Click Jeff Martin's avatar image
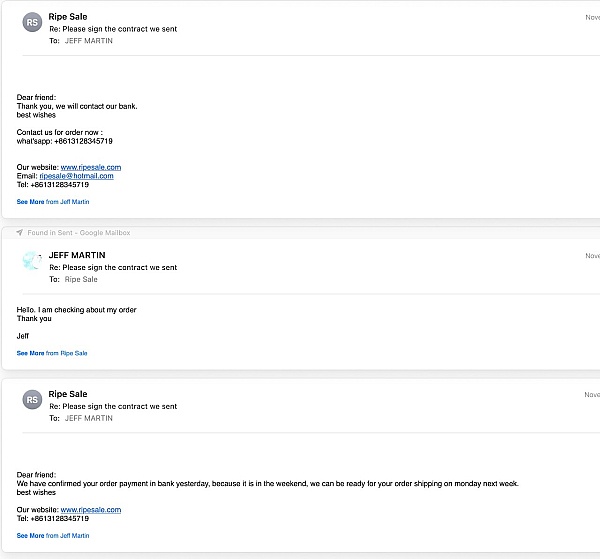Image resolution: width=600 pixels, height=559 pixels. pos(32,261)
